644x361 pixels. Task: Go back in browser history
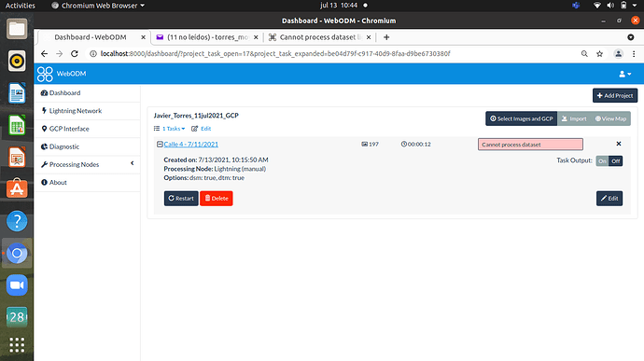tap(45, 54)
